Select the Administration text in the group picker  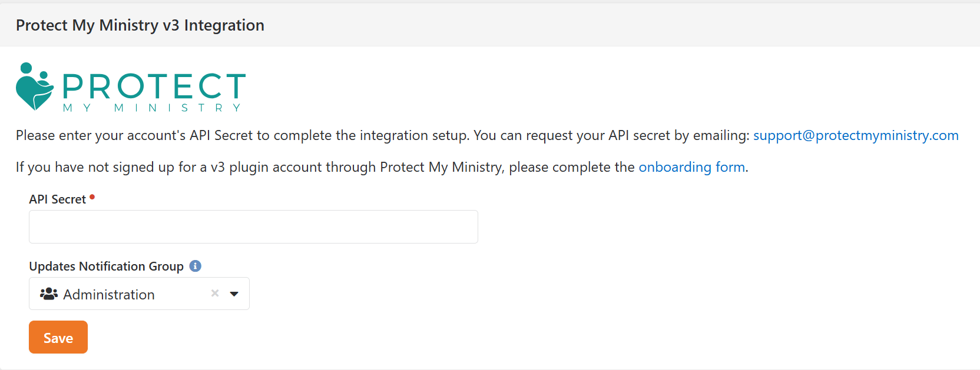coord(109,294)
